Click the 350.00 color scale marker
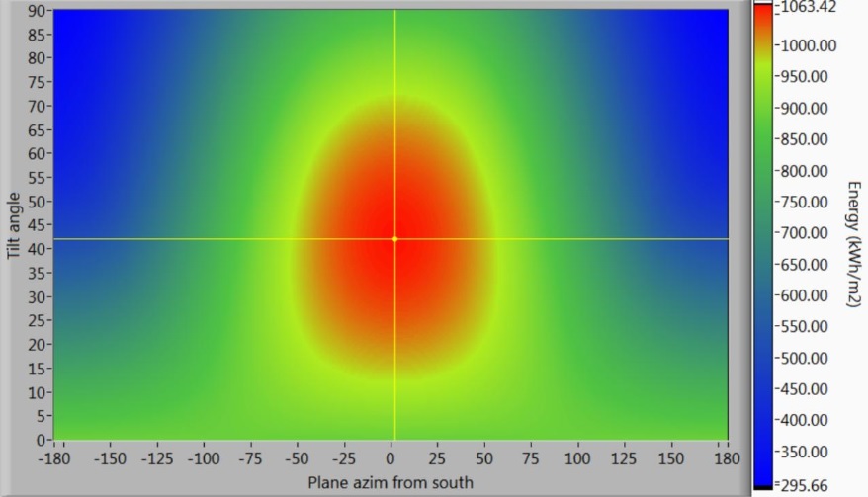 [805, 452]
